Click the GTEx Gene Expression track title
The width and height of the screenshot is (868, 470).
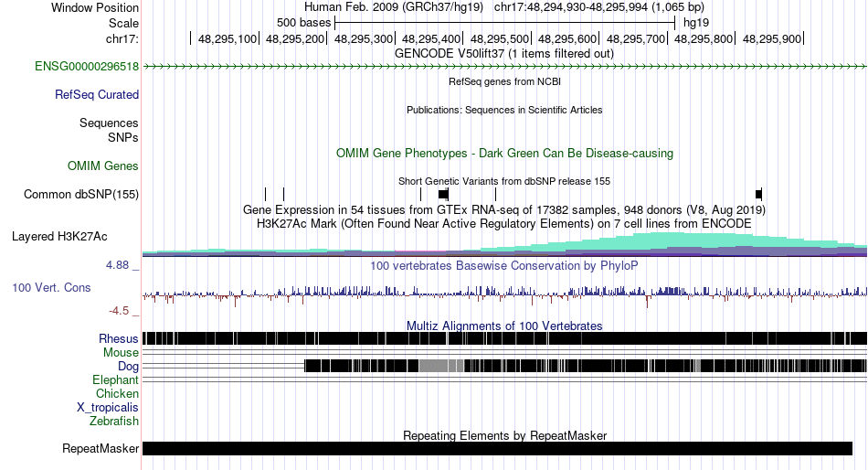[504, 210]
